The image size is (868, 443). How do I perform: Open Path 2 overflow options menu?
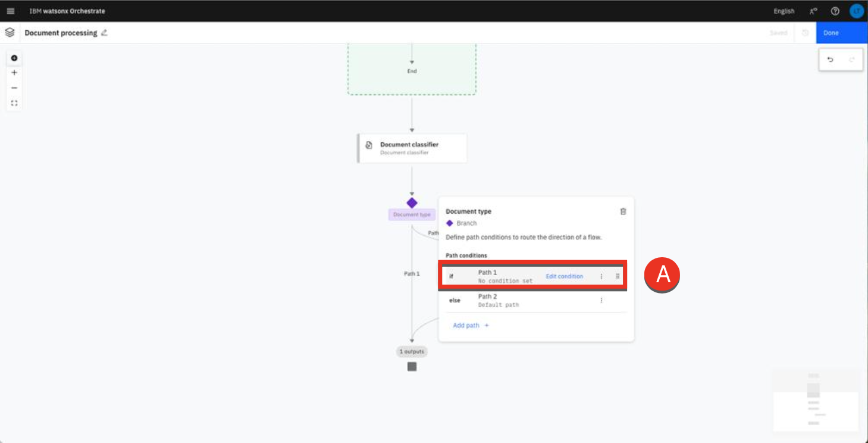[x=601, y=300]
